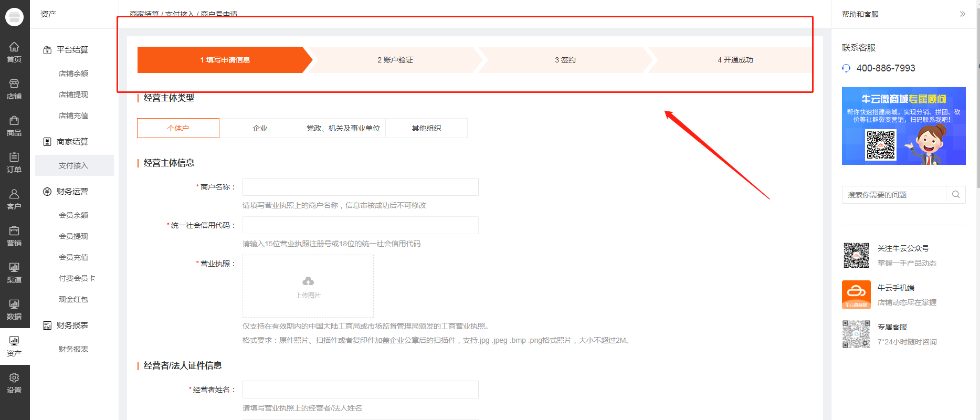Click the customer service headset phone icon
Screen dimensions: 980x420
(x=846, y=68)
